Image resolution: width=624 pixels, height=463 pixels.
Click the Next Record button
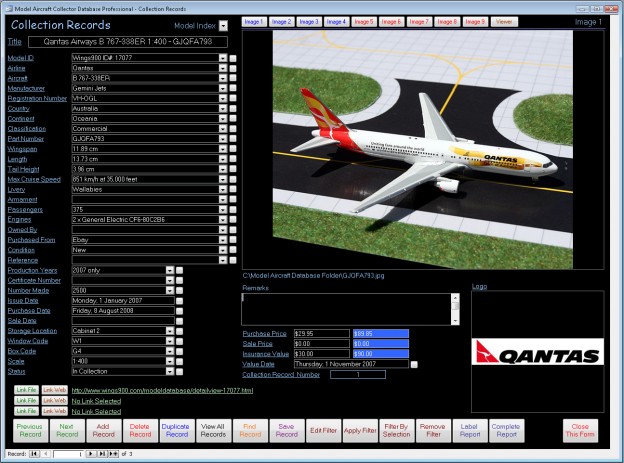point(67,430)
